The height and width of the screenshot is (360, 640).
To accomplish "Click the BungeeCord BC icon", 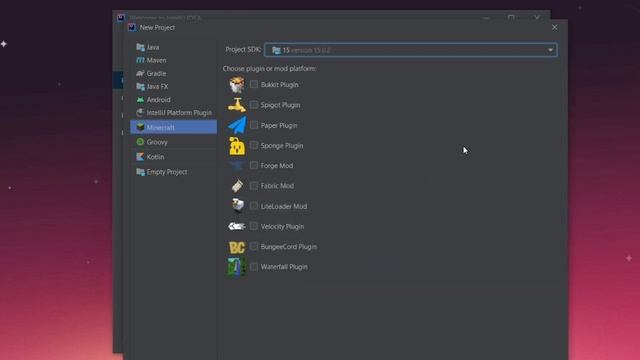I will 237,247.
